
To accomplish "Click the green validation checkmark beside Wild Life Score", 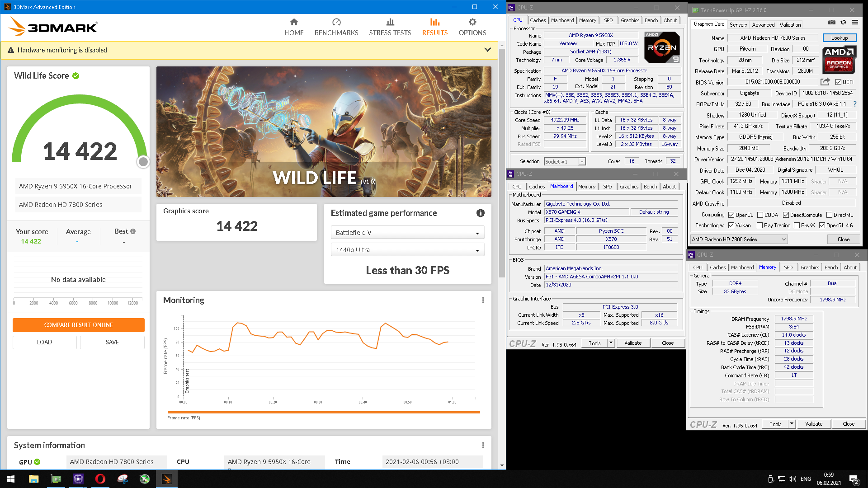I will pos(76,76).
